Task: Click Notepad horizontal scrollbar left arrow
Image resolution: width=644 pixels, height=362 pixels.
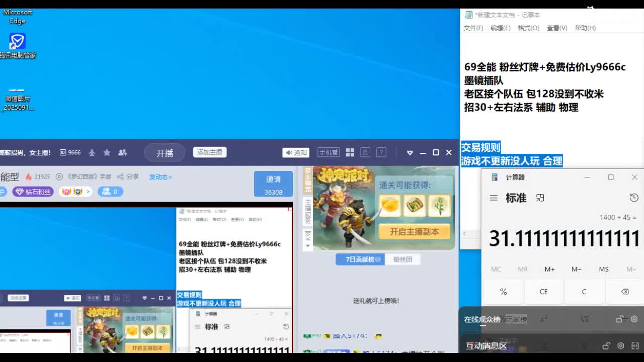Action: (465, 233)
